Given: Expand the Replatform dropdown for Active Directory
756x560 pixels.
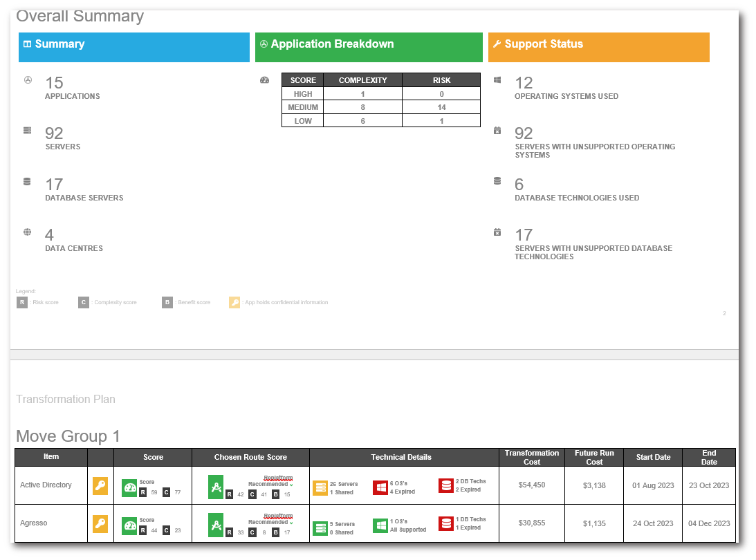Looking at the screenshot, I should point(291,484).
